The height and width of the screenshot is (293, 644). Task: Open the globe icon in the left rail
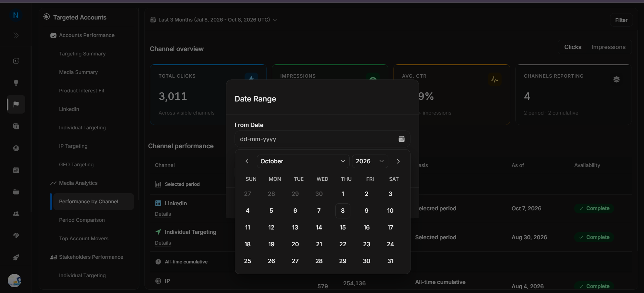(x=16, y=148)
